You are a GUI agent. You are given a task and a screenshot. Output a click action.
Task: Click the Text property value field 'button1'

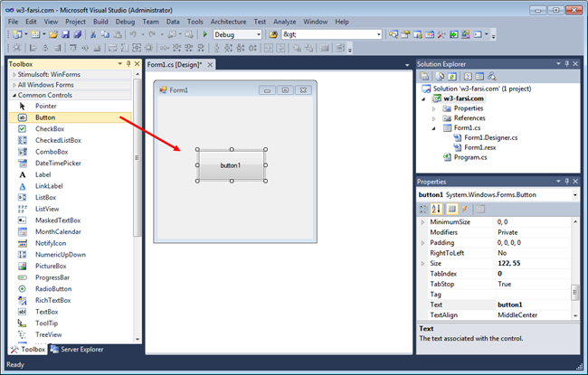(x=533, y=305)
